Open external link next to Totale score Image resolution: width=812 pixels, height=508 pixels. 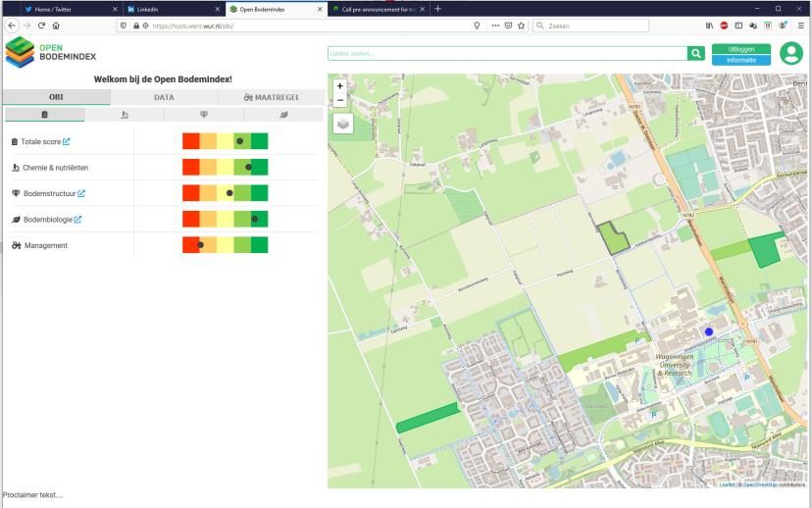67,141
